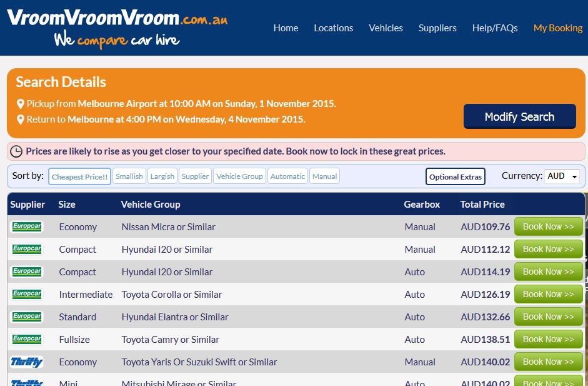Book Now for Hyundai I20 Auto AUD114.19

click(x=548, y=272)
